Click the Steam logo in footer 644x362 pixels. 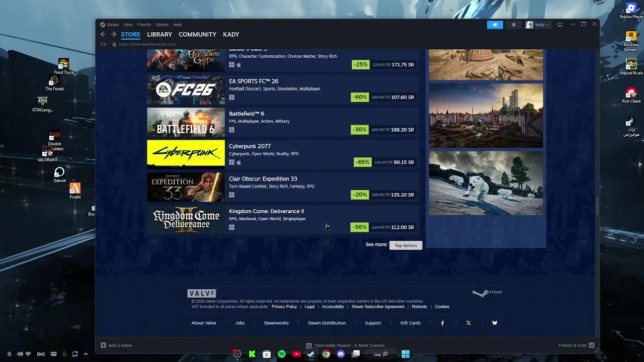pos(487,293)
